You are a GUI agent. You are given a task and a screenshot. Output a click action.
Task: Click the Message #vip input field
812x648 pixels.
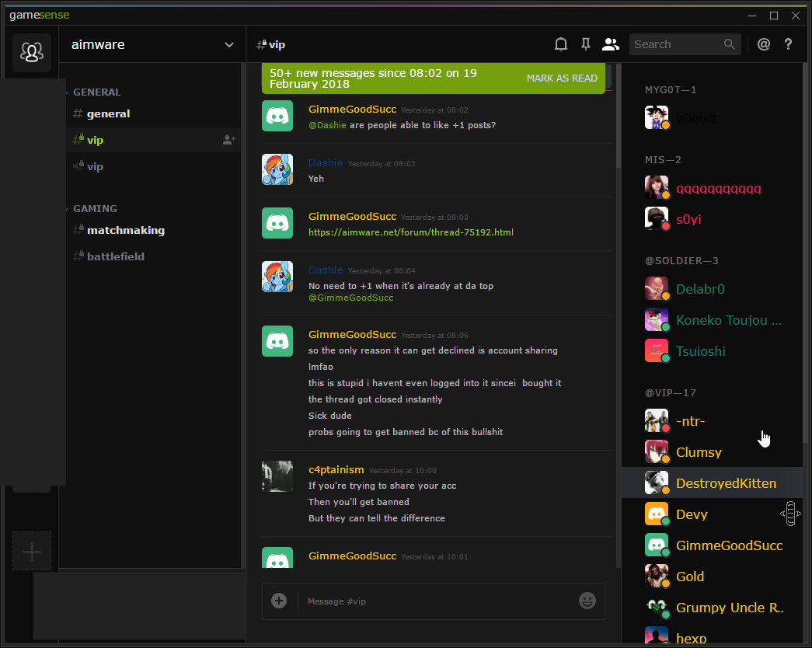438,601
